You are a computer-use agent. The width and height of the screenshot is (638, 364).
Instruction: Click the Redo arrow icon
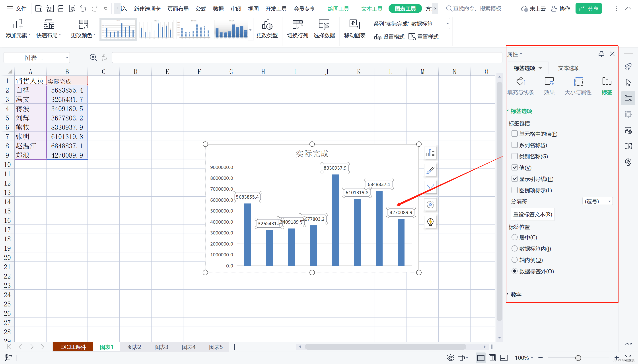tap(94, 9)
